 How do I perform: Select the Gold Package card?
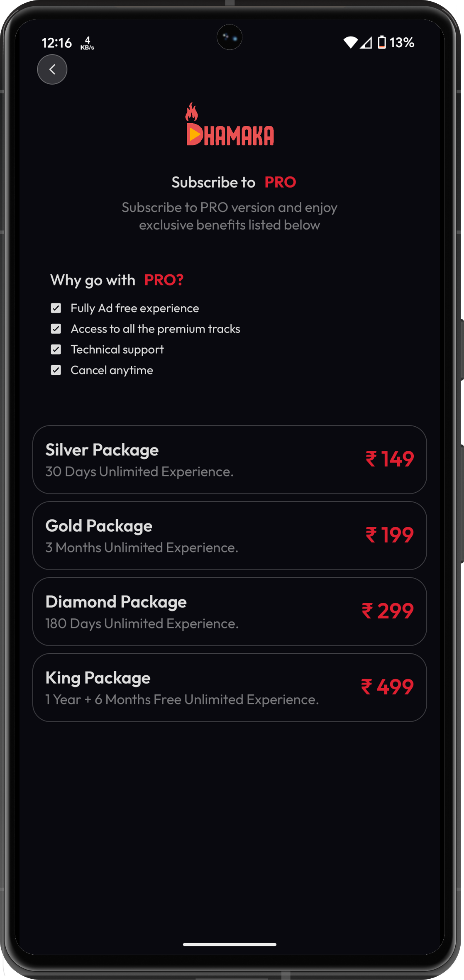[230, 535]
